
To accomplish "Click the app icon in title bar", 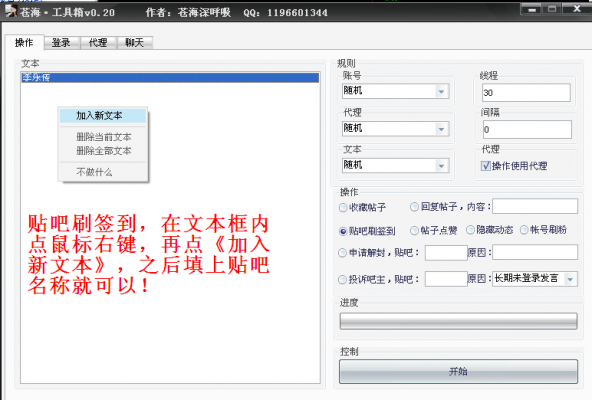I will [x=11, y=11].
